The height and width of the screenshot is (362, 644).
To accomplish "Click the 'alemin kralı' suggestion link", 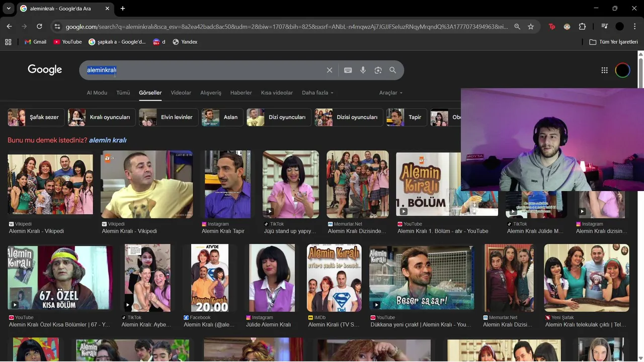I will pyautogui.click(x=108, y=140).
